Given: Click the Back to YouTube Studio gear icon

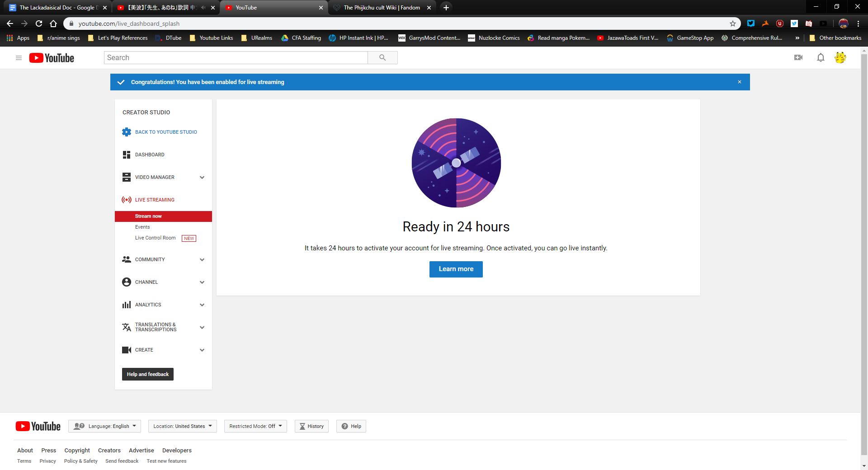Looking at the screenshot, I should pyautogui.click(x=127, y=132).
